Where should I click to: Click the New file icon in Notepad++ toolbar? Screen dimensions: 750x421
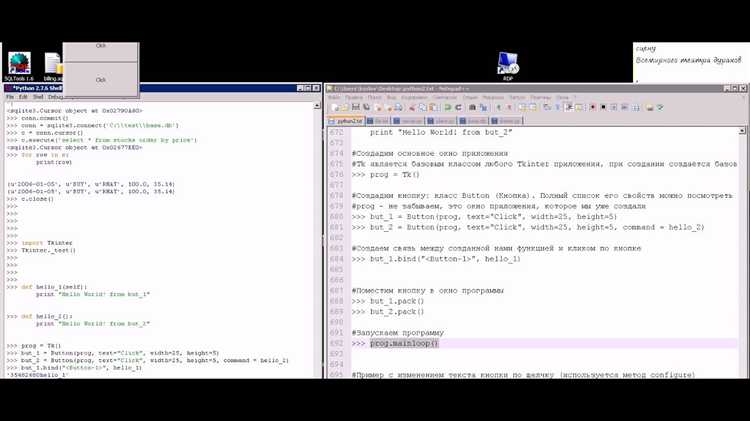[x=334, y=107]
